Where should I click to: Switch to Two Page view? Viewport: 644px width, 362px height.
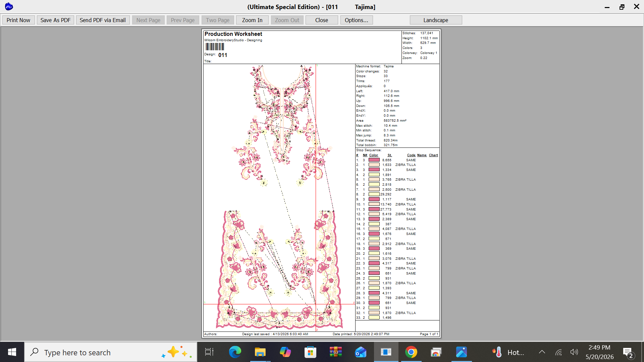point(218,20)
